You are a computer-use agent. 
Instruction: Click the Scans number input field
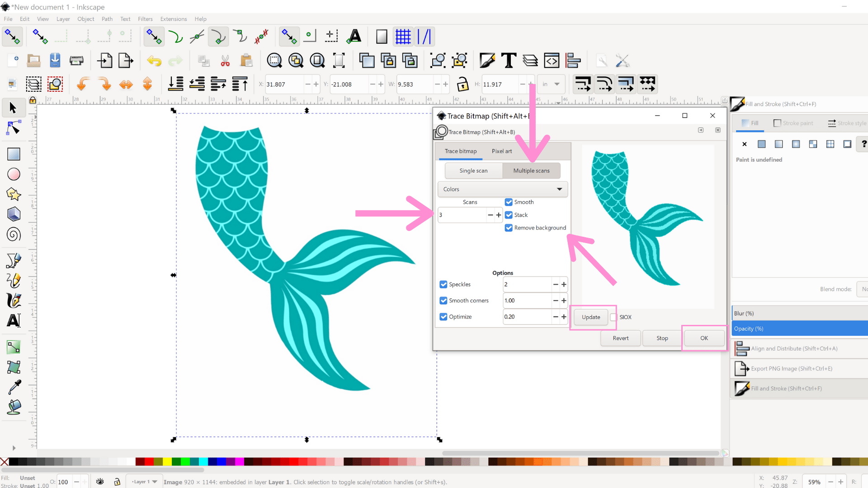(461, 215)
